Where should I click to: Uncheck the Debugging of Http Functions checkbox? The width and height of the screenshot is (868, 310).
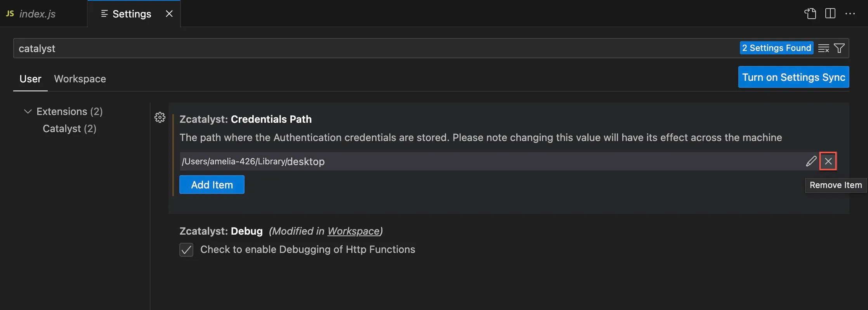coord(186,249)
